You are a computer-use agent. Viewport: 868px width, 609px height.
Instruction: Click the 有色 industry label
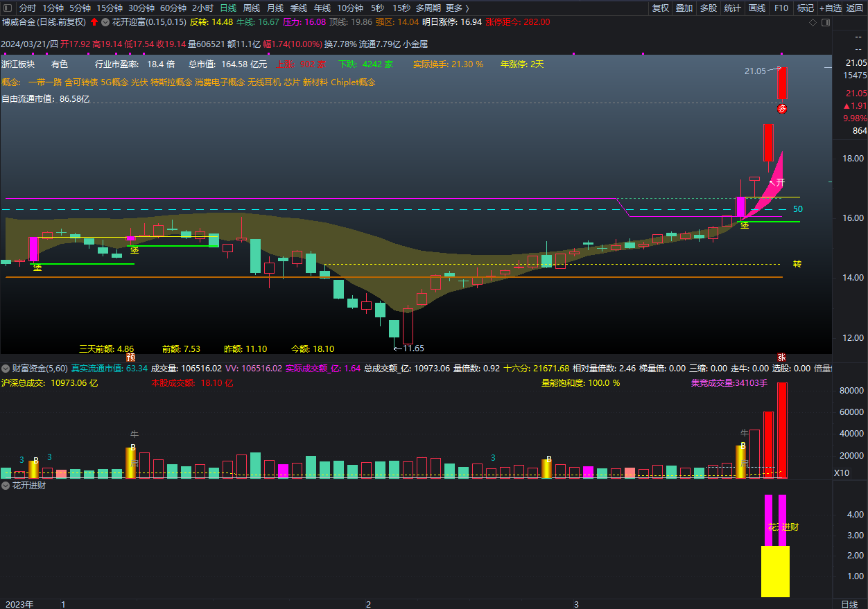[x=60, y=64]
